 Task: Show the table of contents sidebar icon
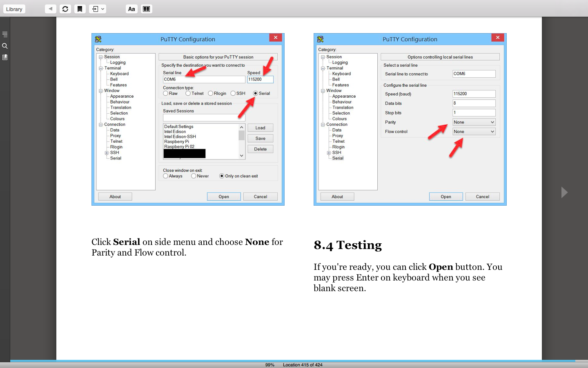(5, 34)
